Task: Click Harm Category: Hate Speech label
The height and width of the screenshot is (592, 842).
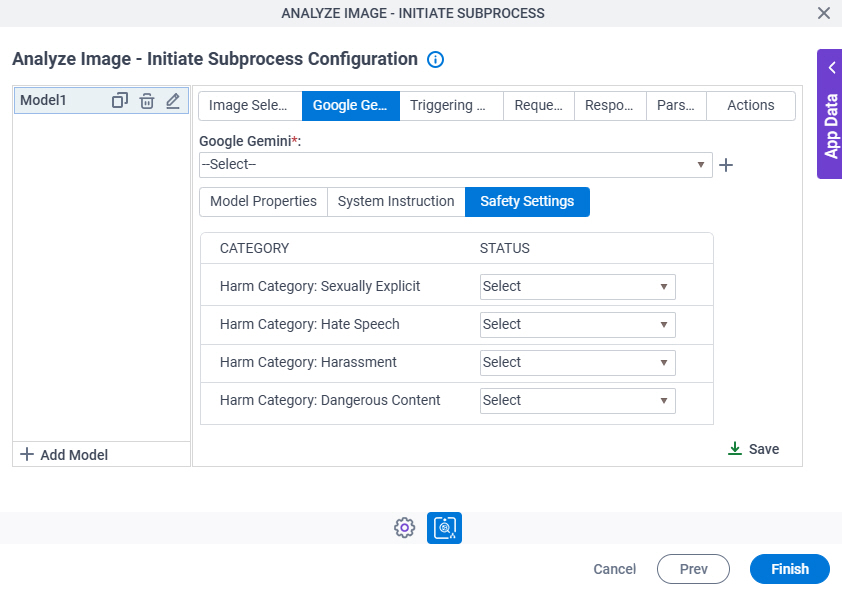Action: [x=310, y=324]
